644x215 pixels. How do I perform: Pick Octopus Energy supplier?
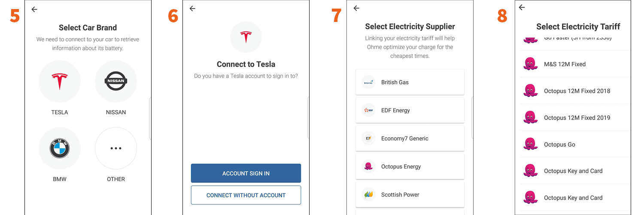point(410,166)
